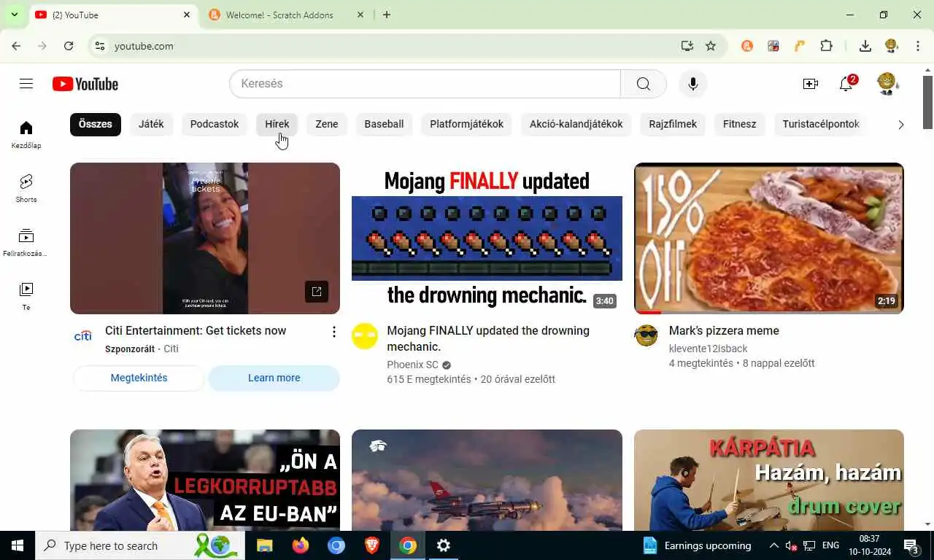Open Feliratkozások in the sidebar
The height and width of the screenshot is (560, 934).
[26, 243]
